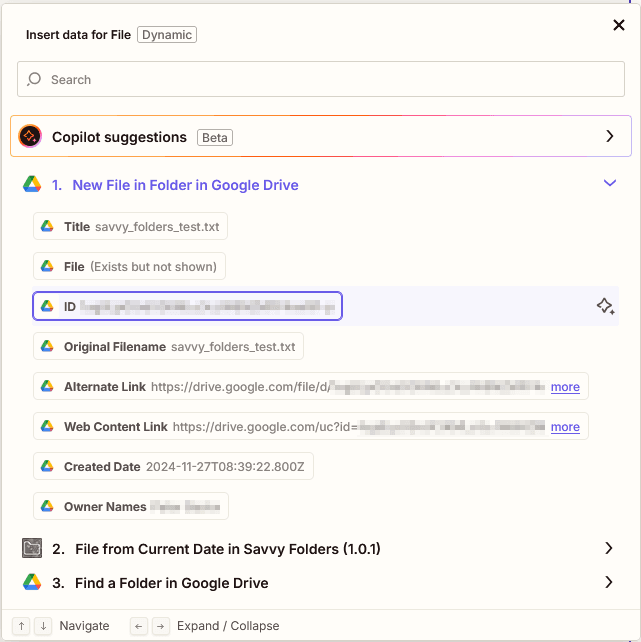Click the up arrow navigate key

[x=21, y=626]
